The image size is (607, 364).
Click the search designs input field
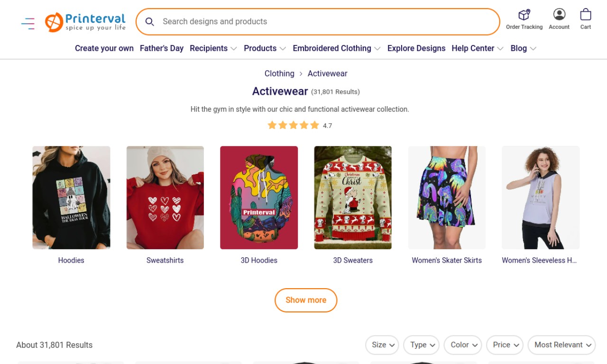[x=327, y=21]
